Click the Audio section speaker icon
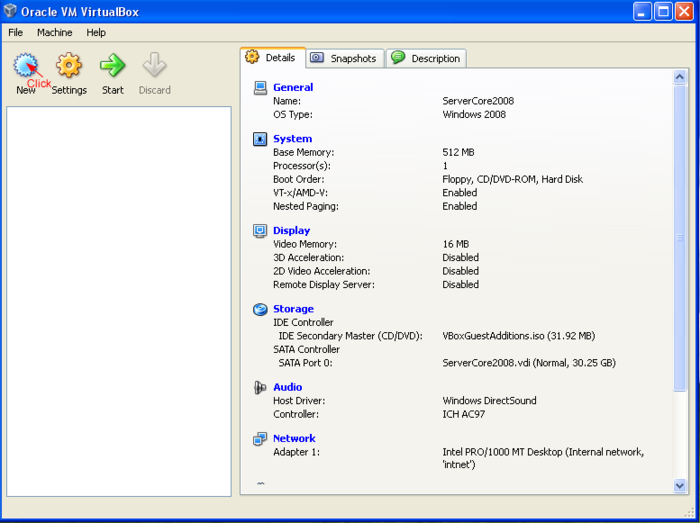 (x=260, y=387)
